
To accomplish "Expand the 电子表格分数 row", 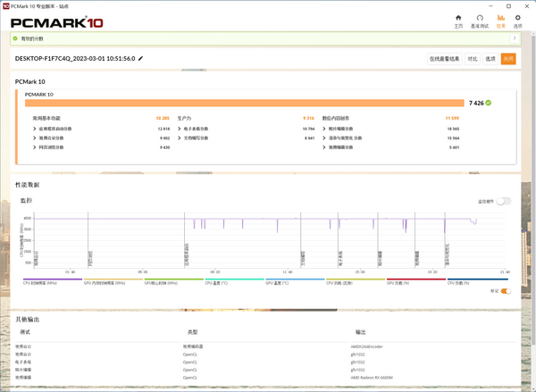I will click(x=180, y=128).
